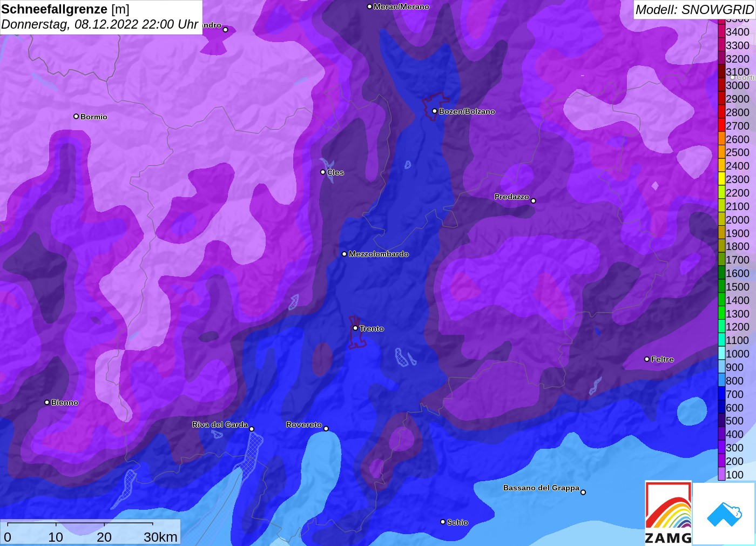Click the 2300 yellow legend swatch
756x546 pixels.
(721, 179)
